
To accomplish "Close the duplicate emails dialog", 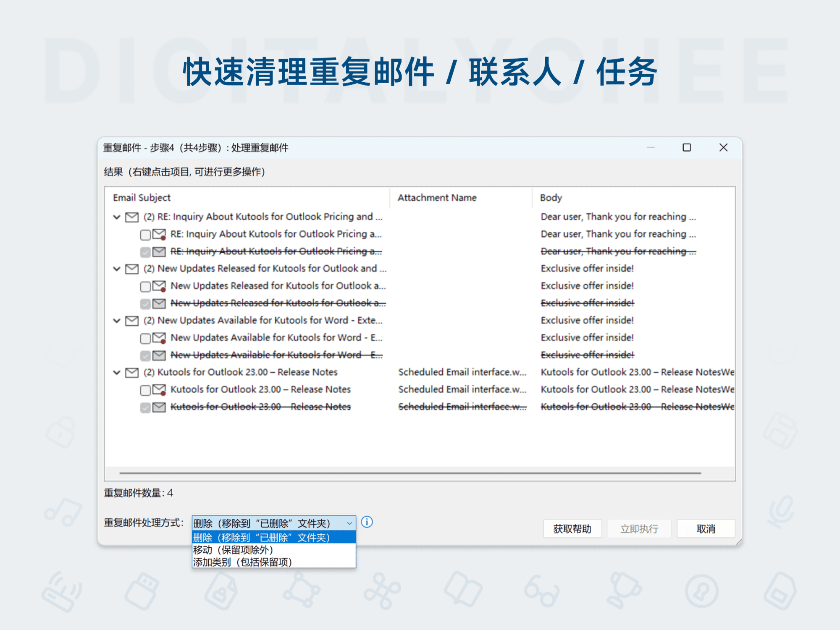I will point(723,147).
